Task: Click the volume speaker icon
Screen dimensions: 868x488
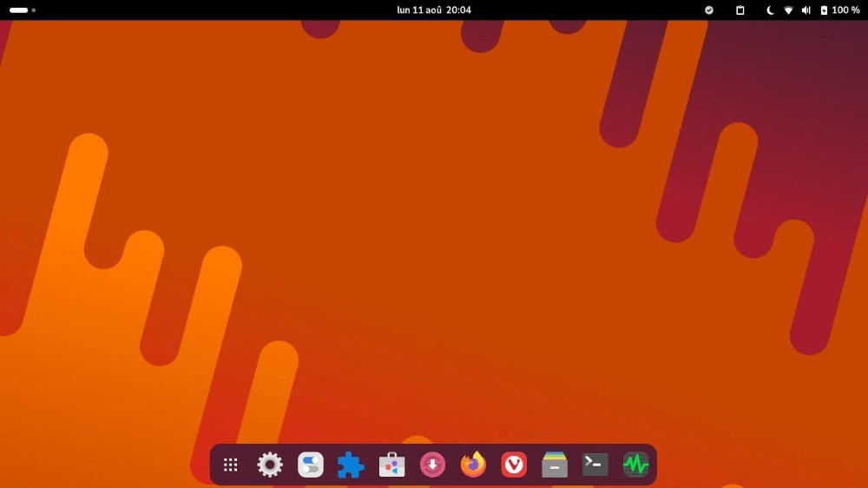Action: 806,10
